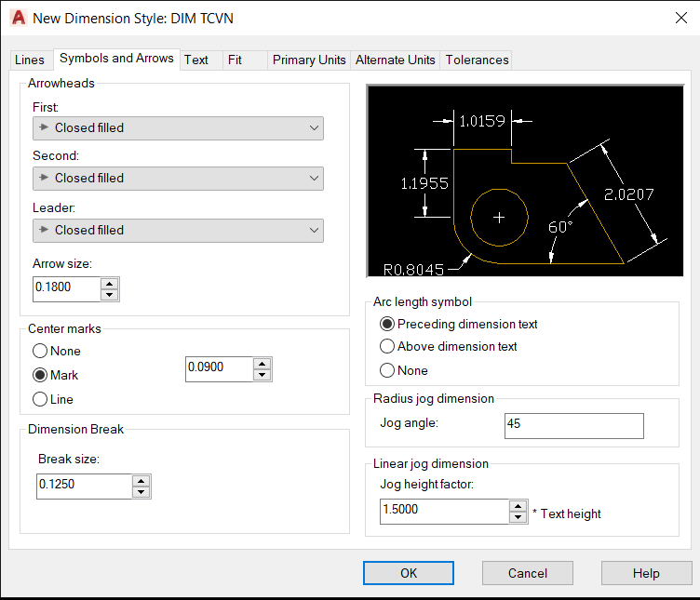700x600 pixels.
Task: Click the Cancel button
Action: coord(527,573)
